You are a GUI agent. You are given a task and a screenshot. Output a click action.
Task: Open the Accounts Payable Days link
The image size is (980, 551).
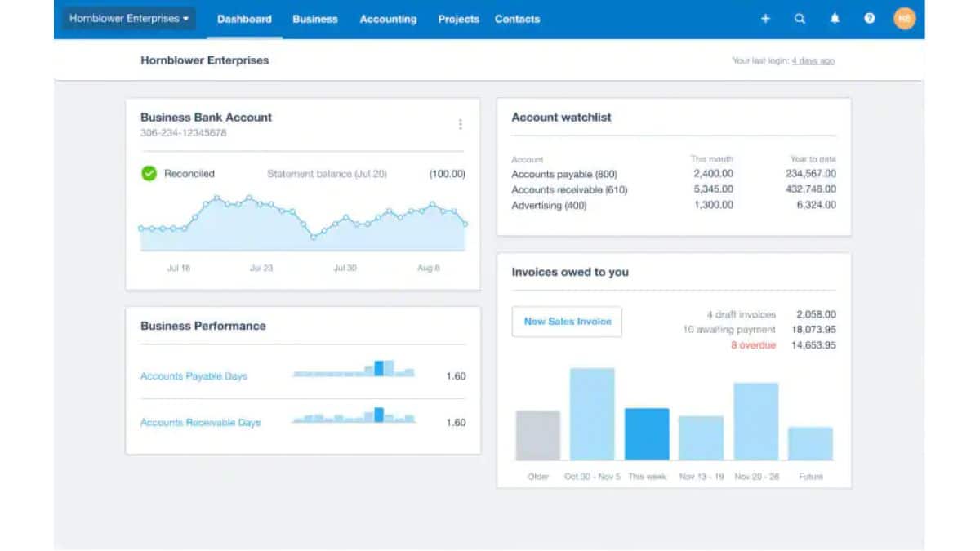click(194, 376)
